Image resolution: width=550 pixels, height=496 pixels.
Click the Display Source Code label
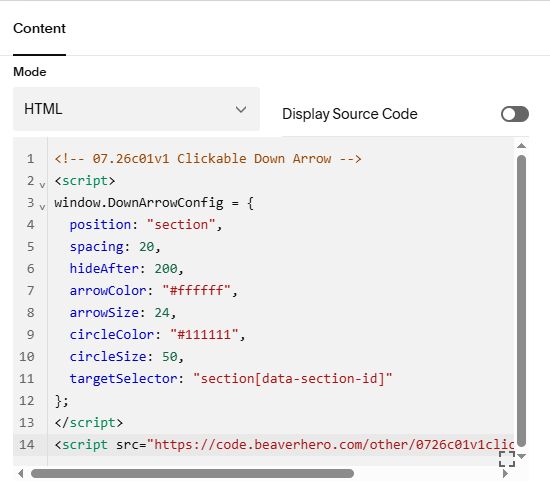pyautogui.click(x=350, y=114)
